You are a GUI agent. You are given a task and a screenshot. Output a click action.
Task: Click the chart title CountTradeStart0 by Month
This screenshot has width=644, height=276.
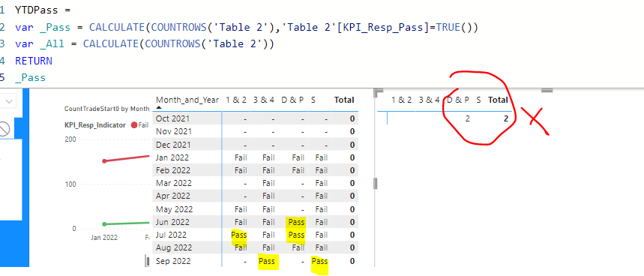pos(106,109)
